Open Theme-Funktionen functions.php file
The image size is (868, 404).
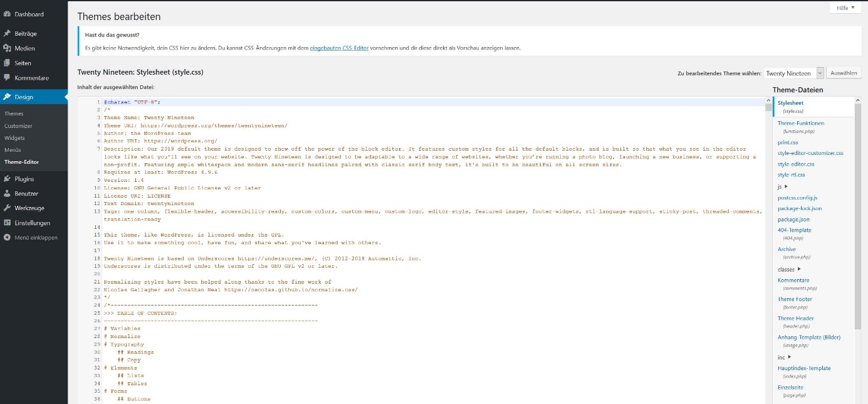[801, 123]
